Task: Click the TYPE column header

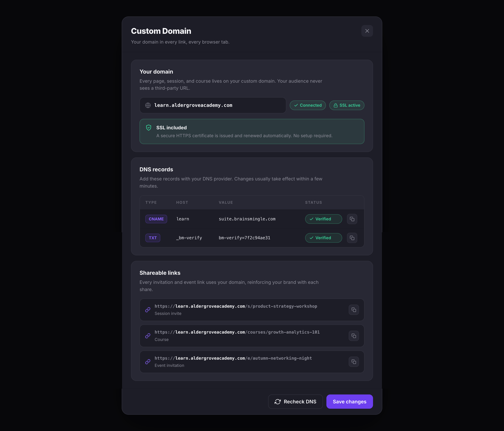Action: coord(151,203)
